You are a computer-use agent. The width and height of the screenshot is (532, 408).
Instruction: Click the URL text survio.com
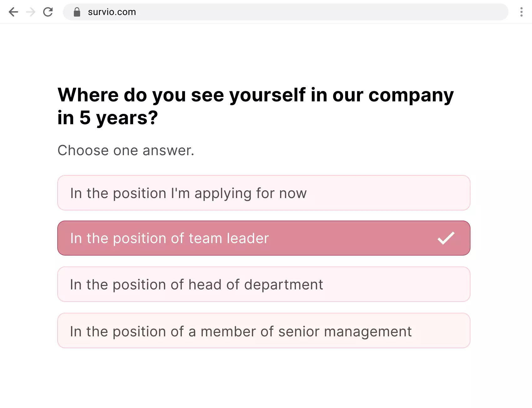pos(111,12)
